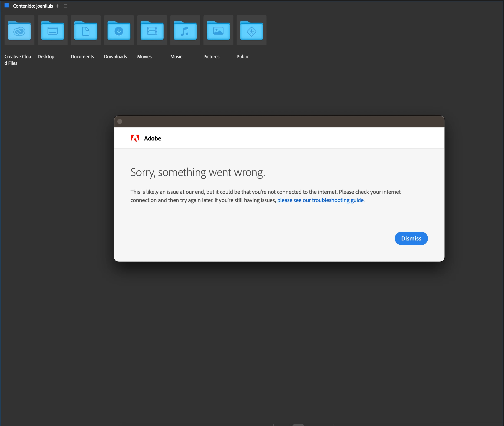Add new content tab with plus
This screenshot has width=504, height=426.
tap(57, 6)
